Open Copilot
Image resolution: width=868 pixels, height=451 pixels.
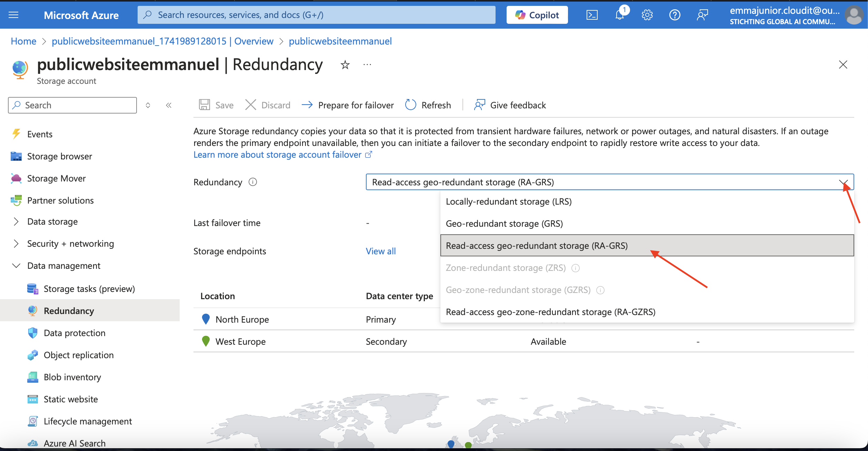click(x=537, y=15)
